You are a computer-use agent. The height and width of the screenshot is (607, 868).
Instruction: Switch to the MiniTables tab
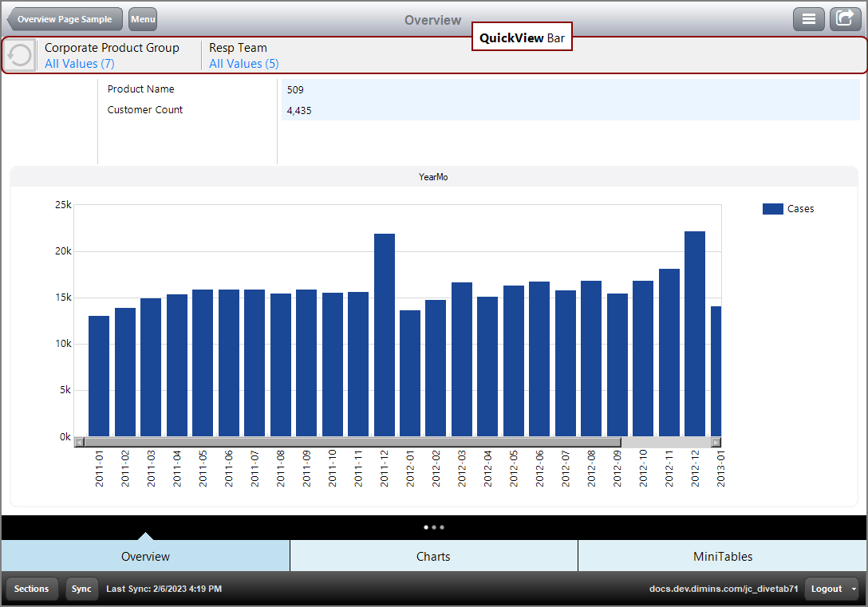[722, 556]
